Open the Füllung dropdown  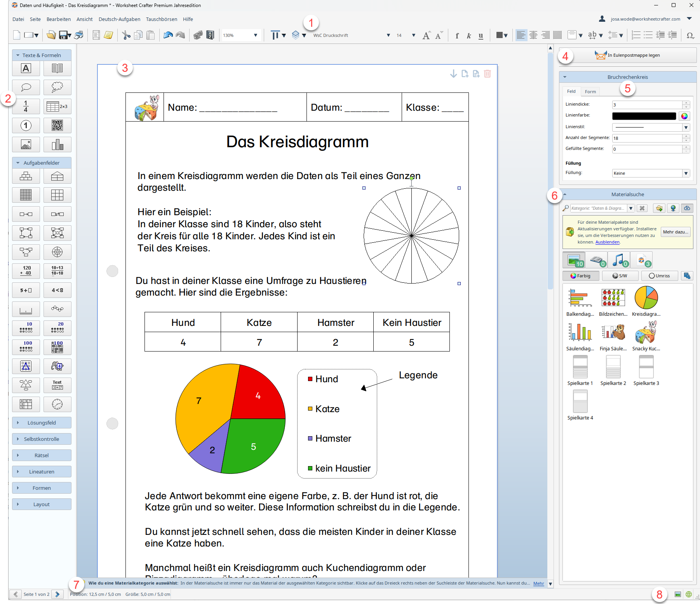(686, 173)
